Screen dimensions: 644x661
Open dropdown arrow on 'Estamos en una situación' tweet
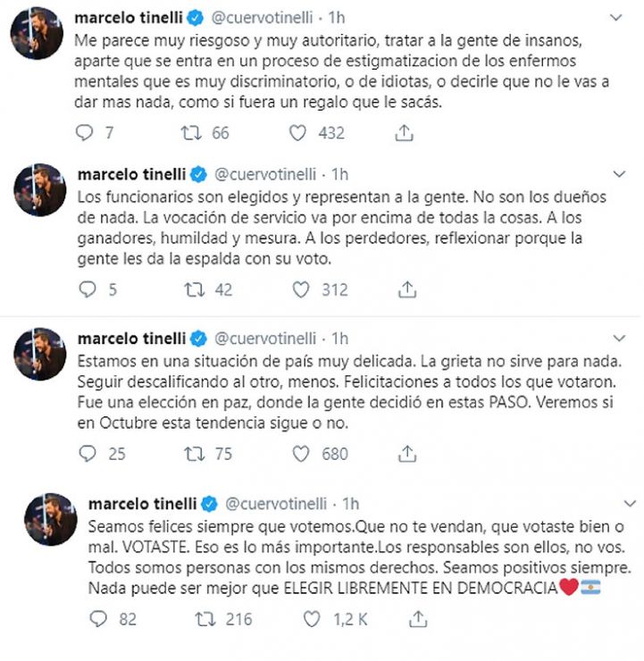coord(616,338)
